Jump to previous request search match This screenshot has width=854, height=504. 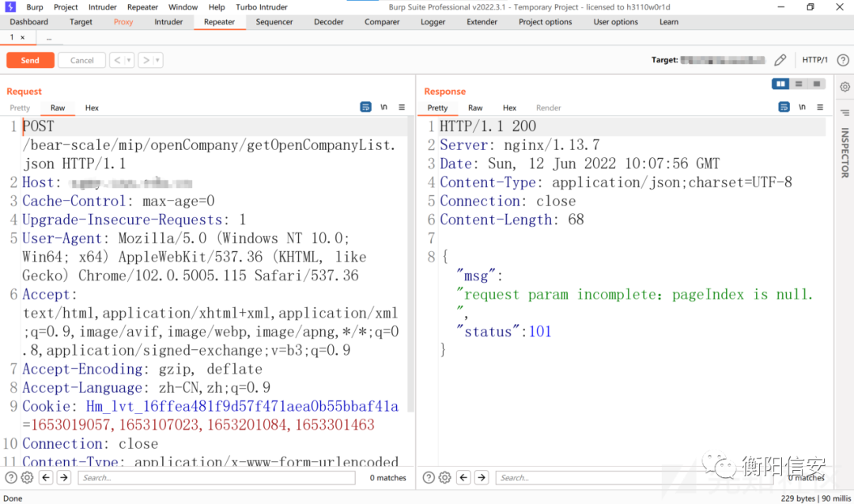pos(46,478)
